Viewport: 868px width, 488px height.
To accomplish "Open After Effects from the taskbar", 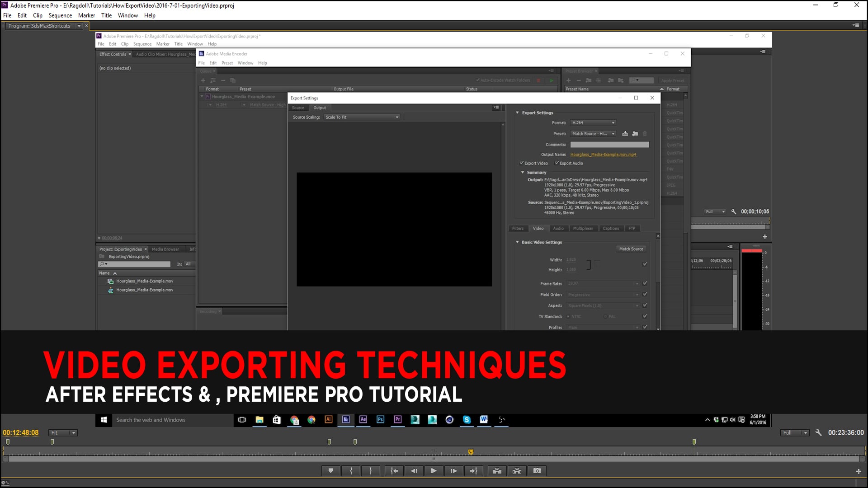I will coord(363,420).
